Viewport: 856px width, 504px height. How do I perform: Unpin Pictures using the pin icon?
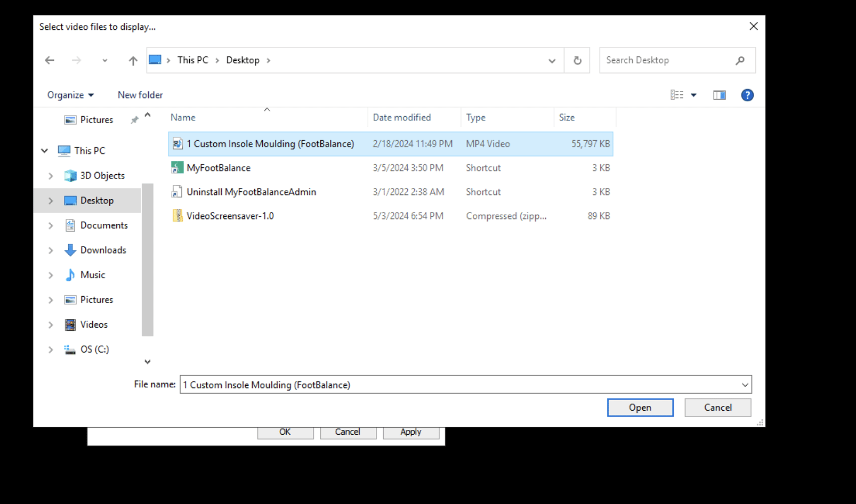point(134,119)
